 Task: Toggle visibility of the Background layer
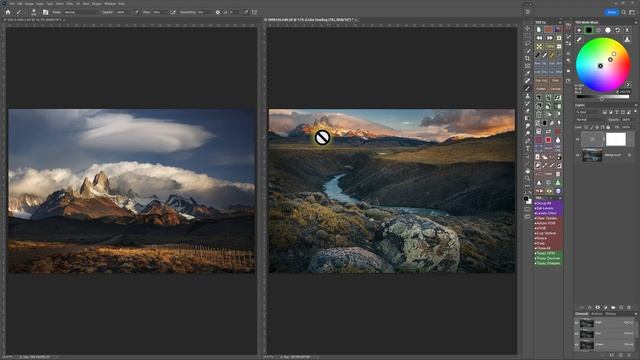[x=578, y=155]
